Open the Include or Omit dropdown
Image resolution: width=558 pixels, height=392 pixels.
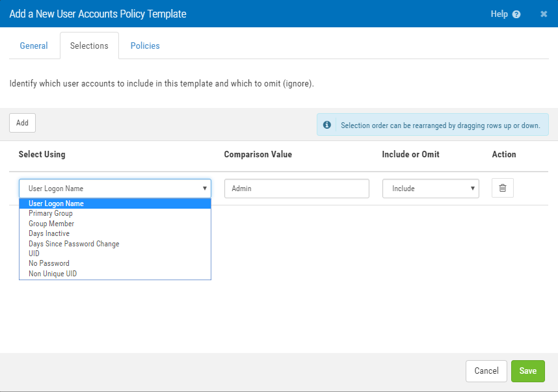pos(431,189)
